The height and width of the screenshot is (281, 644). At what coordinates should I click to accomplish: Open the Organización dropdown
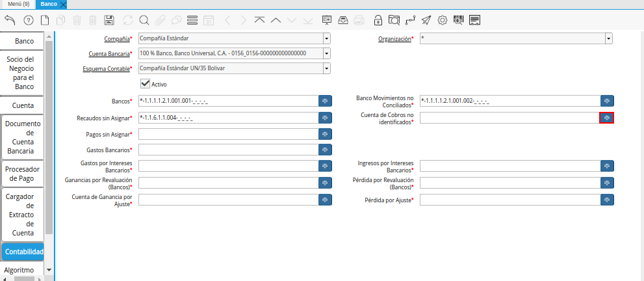(x=609, y=38)
